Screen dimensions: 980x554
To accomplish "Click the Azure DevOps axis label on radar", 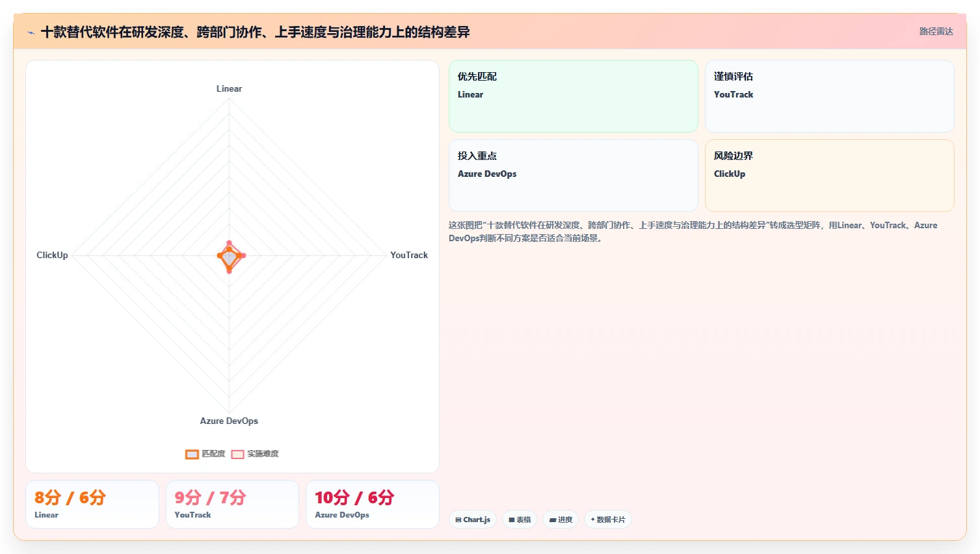I will 229,421.
